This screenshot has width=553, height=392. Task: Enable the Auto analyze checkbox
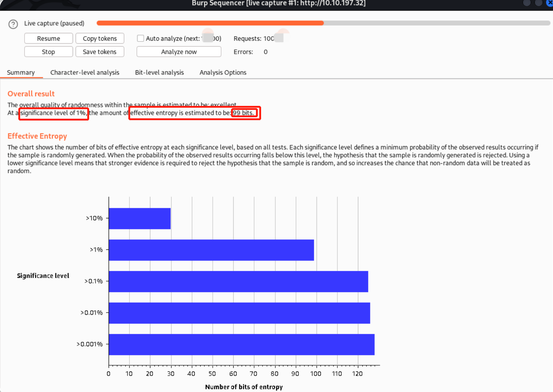coord(140,38)
